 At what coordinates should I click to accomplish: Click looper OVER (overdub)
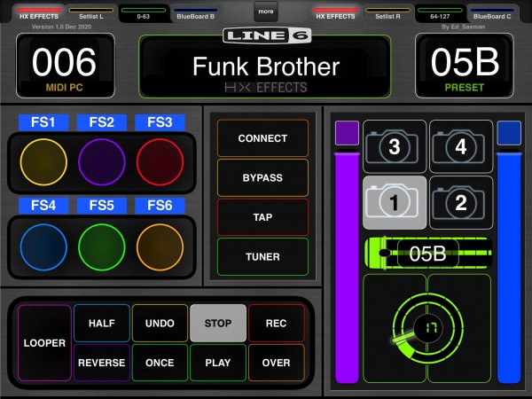point(276,363)
